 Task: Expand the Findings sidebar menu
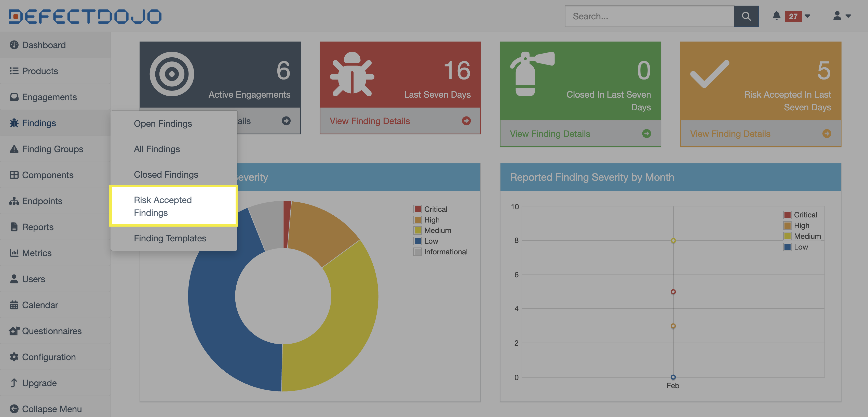39,123
